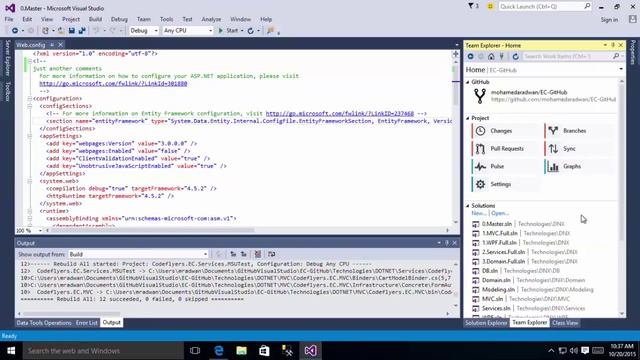Toggle auto hide pin on Team Explorer panel
Viewport: 640px width, 360px height.
613,45
